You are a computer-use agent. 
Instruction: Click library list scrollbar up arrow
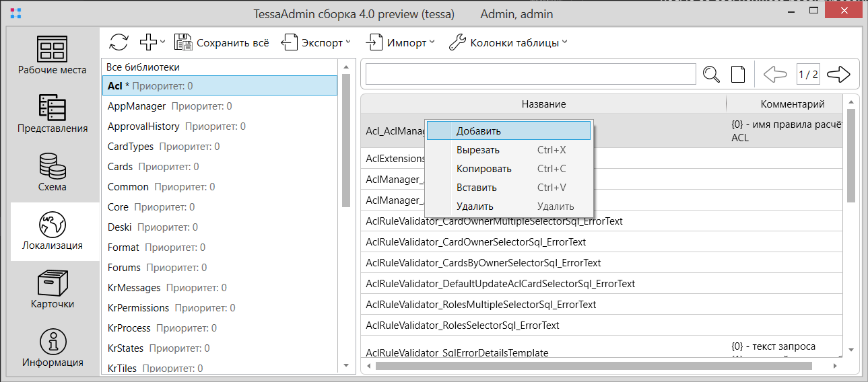coord(346,67)
